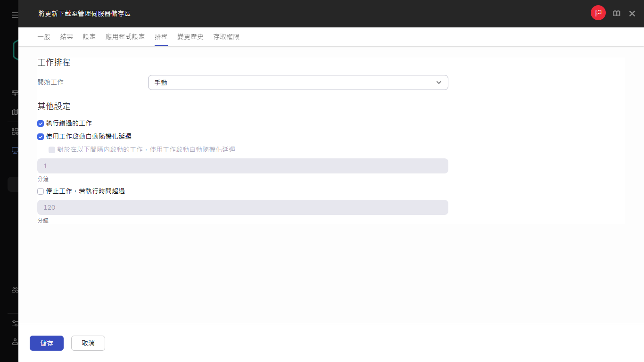Open the 變更歷史 tab

click(190, 36)
